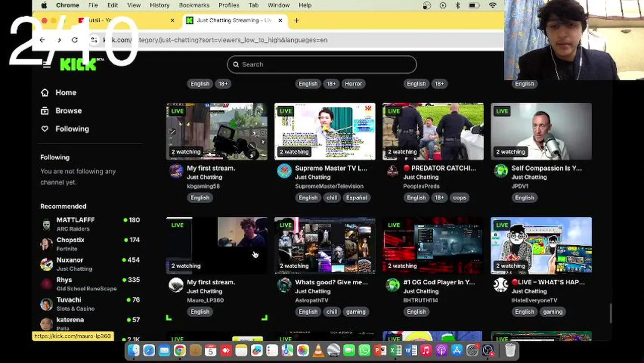Open Chrome Bookmarks menu

pos(194,6)
